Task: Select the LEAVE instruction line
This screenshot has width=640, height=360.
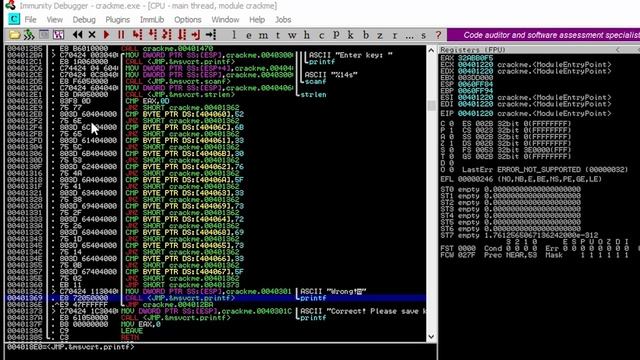Action: pyautogui.click(x=132, y=331)
